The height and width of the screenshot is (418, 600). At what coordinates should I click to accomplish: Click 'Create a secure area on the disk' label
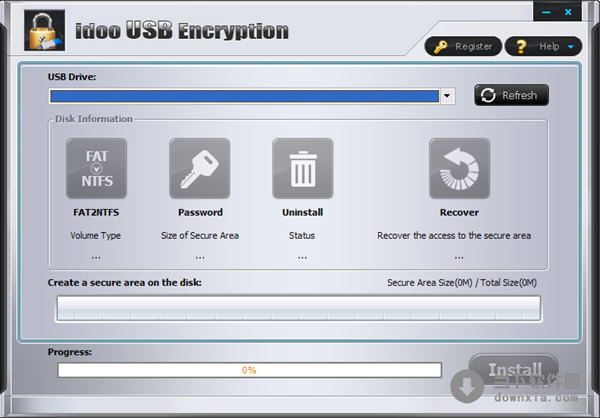pyautogui.click(x=125, y=283)
